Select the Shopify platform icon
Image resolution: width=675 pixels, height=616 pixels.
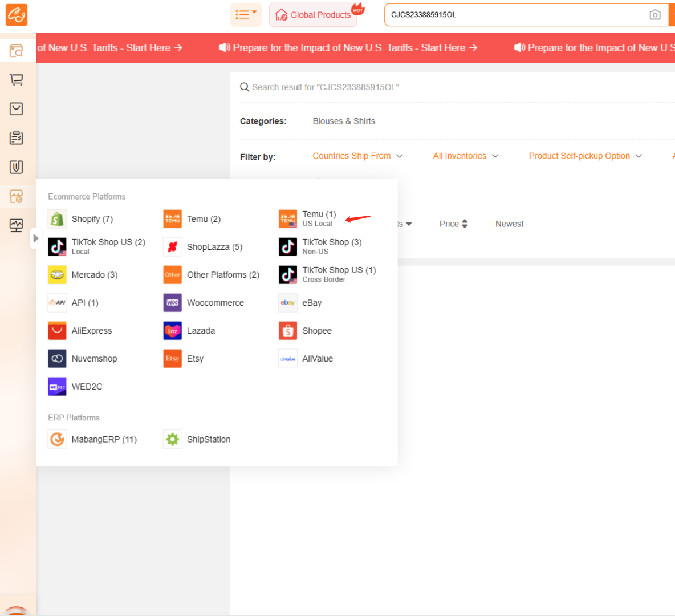(57, 219)
